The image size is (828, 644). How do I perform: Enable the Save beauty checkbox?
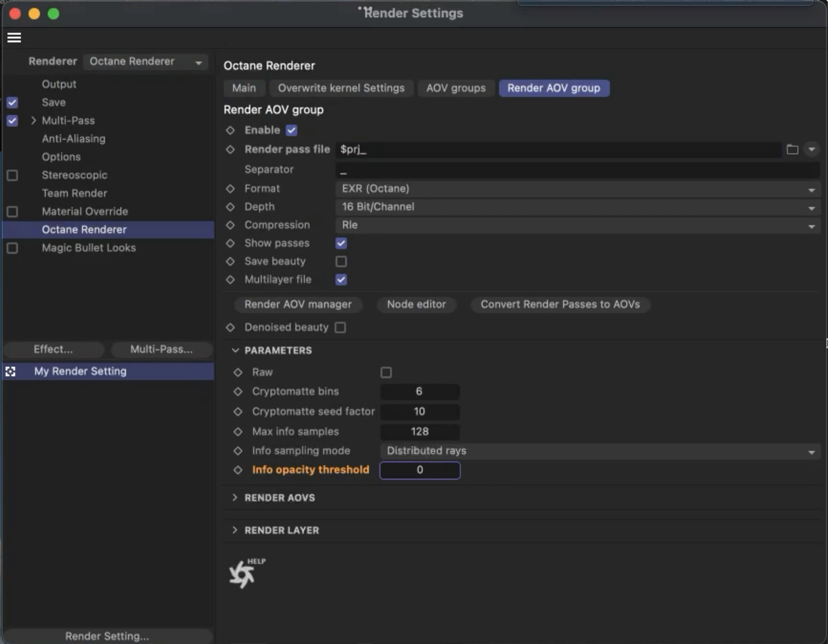click(x=341, y=261)
